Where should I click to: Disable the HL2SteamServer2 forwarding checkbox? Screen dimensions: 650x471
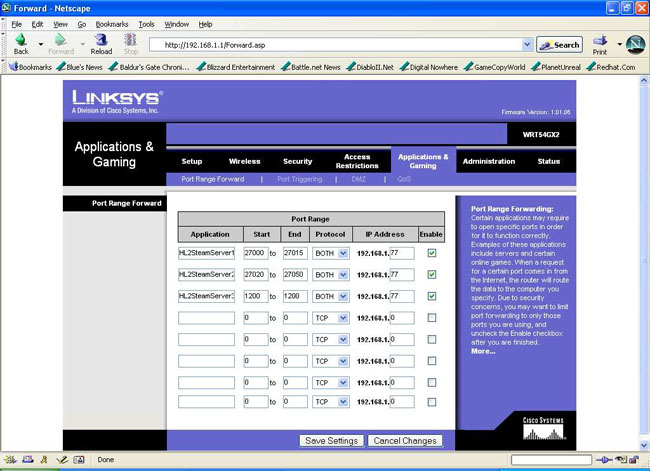point(432,274)
